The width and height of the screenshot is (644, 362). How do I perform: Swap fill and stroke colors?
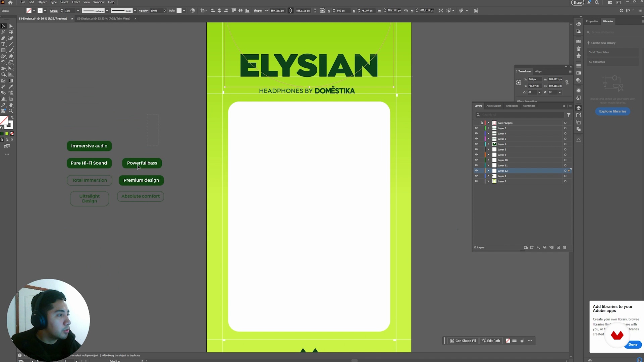click(12, 118)
